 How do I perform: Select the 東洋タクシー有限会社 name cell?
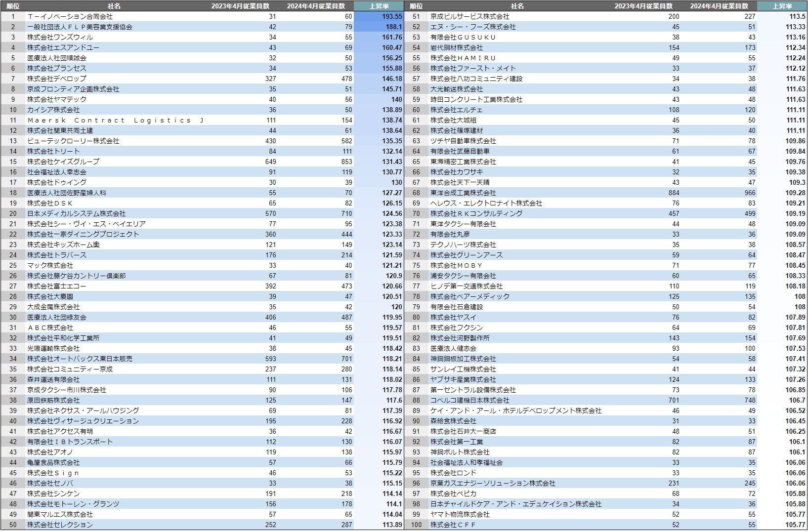click(x=463, y=224)
